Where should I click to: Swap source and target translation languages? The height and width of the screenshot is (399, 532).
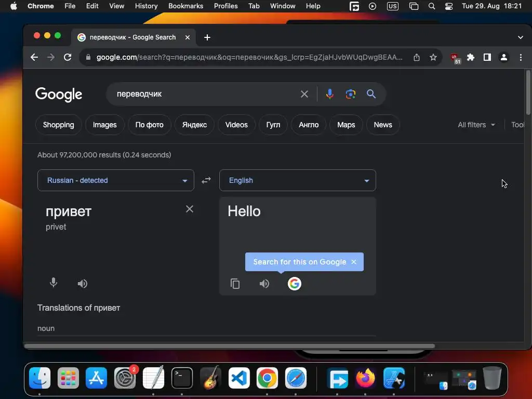pyautogui.click(x=206, y=180)
